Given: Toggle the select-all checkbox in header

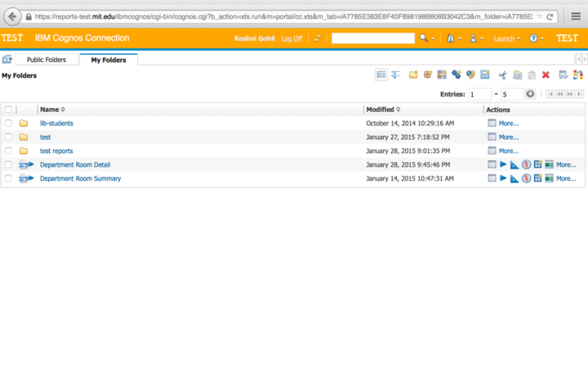Looking at the screenshot, I should [x=8, y=110].
